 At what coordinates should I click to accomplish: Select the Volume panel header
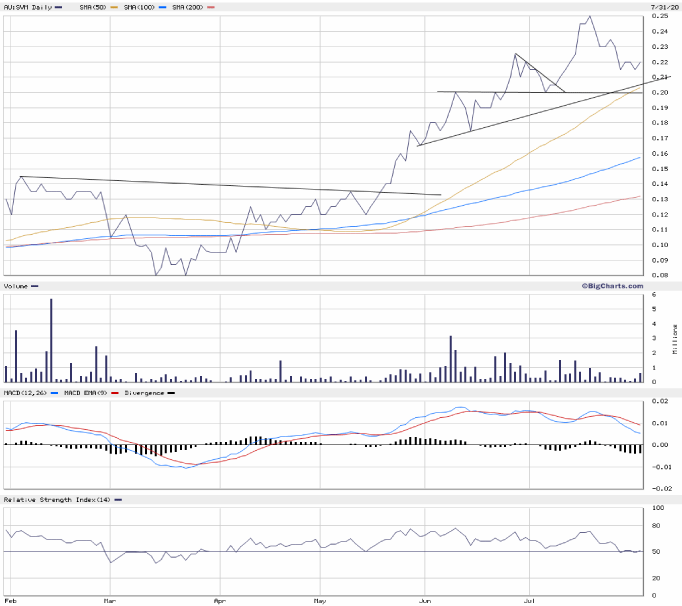[16, 287]
